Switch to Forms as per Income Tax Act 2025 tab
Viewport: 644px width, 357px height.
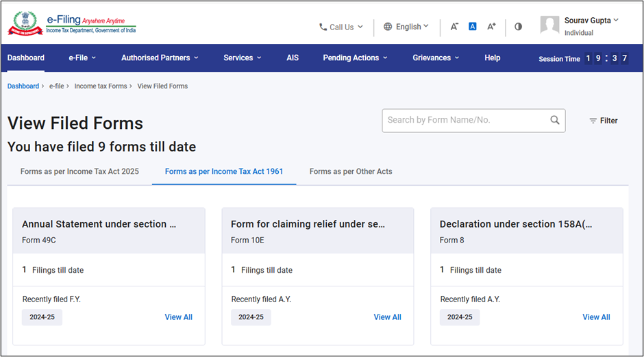pos(79,171)
